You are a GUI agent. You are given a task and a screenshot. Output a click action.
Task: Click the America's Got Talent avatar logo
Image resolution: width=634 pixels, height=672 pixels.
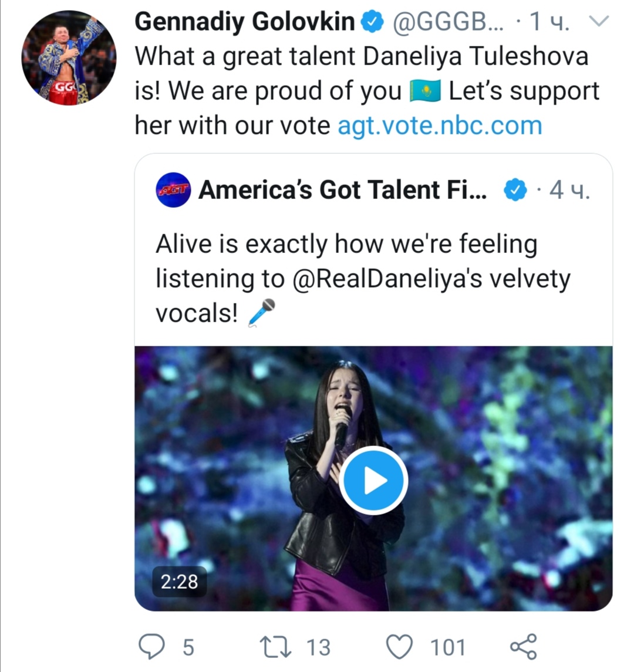173,190
